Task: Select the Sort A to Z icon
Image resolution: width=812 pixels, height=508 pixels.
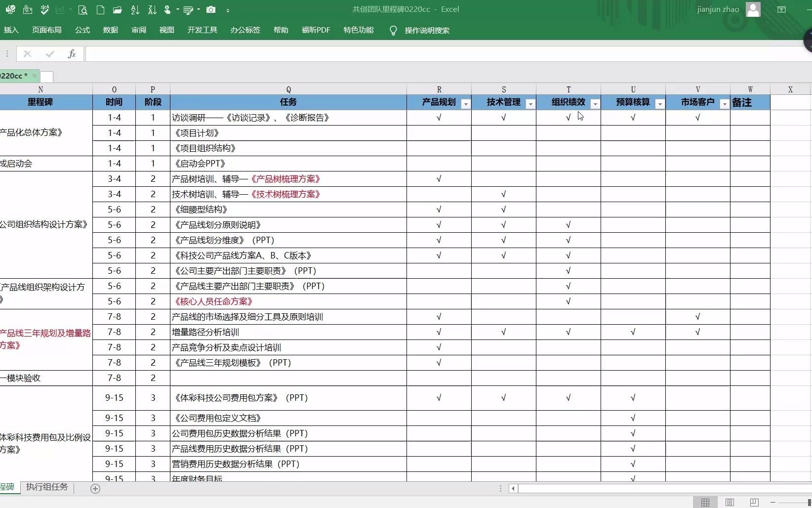Action: click(135, 10)
